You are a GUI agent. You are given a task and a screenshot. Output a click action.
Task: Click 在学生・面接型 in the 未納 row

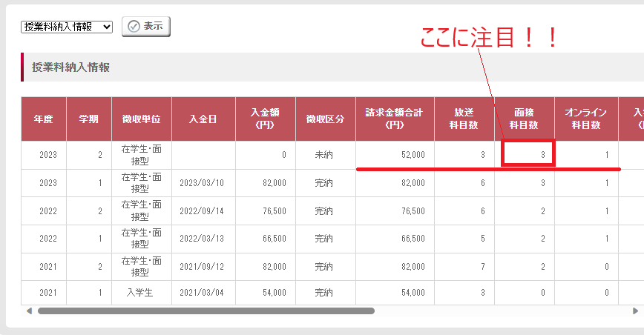[x=141, y=155]
